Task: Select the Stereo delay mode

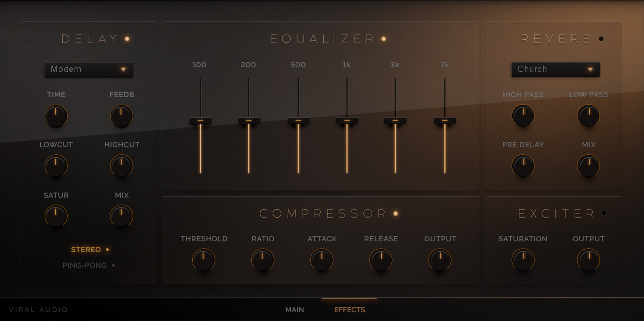Action: pyautogui.click(x=86, y=250)
